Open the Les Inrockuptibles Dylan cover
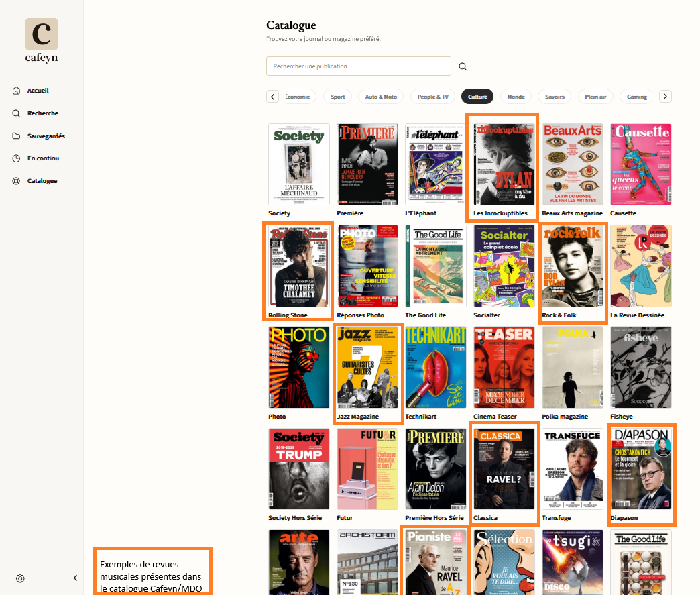This screenshot has height=595, width=700. [x=504, y=164]
